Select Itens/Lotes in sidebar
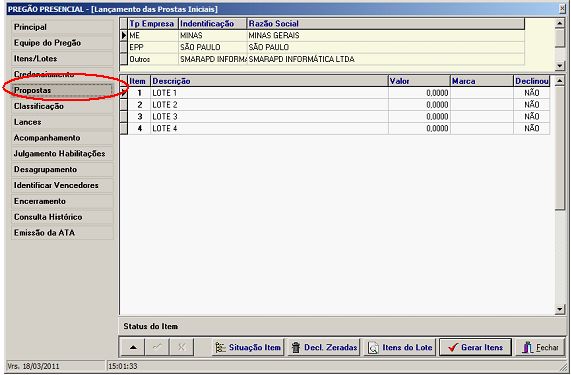The image size is (571, 375). click(62, 59)
